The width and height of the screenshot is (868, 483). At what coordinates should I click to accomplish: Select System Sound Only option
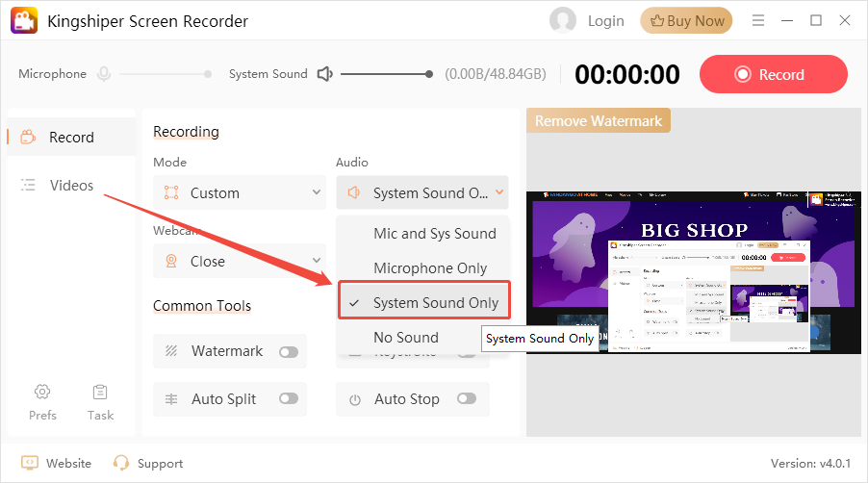coord(424,303)
